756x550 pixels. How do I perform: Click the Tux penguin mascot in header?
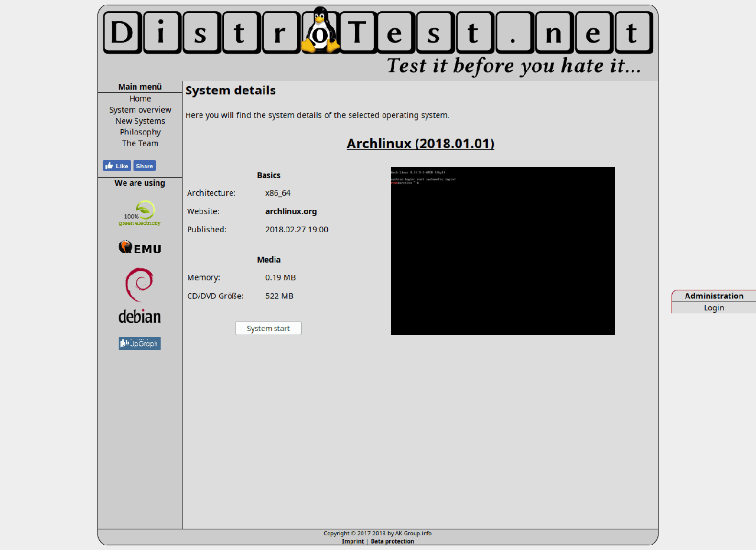pyautogui.click(x=320, y=31)
